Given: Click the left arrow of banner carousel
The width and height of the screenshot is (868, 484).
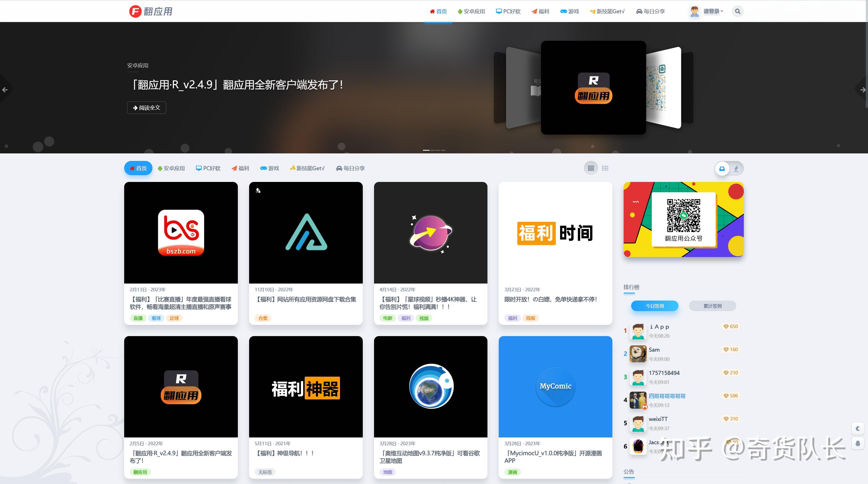Looking at the screenshot, I should [x=5, y=90].
